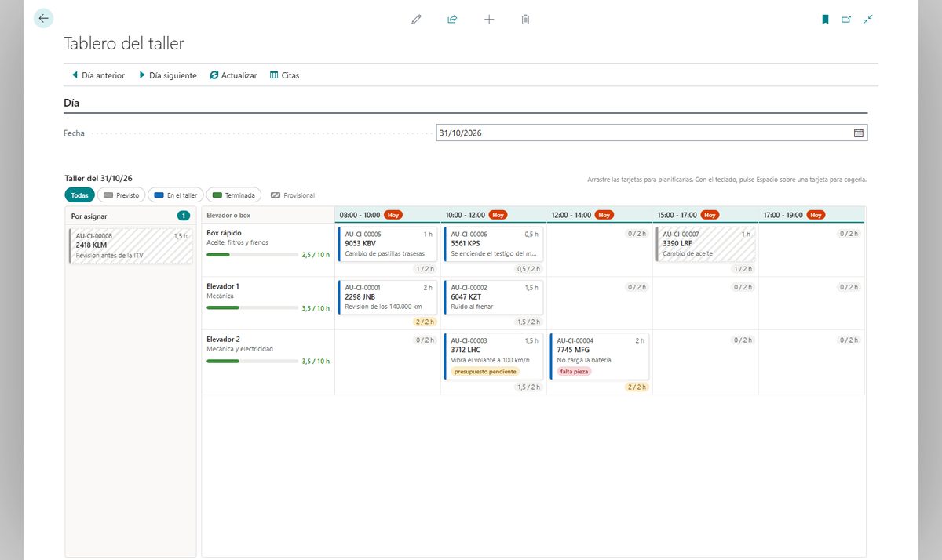
Task: Select card AU-CI-00004 7745 MFG
Action: (600, 357)
